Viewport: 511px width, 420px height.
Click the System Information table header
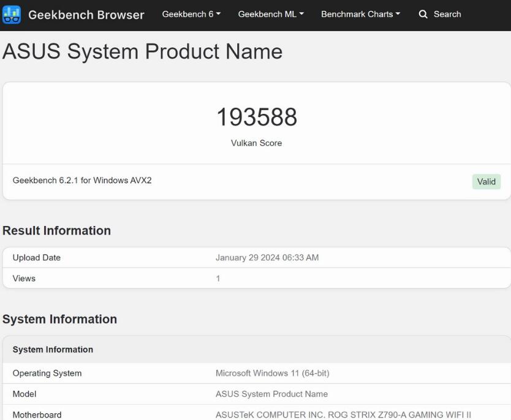(x=53, y=350)
